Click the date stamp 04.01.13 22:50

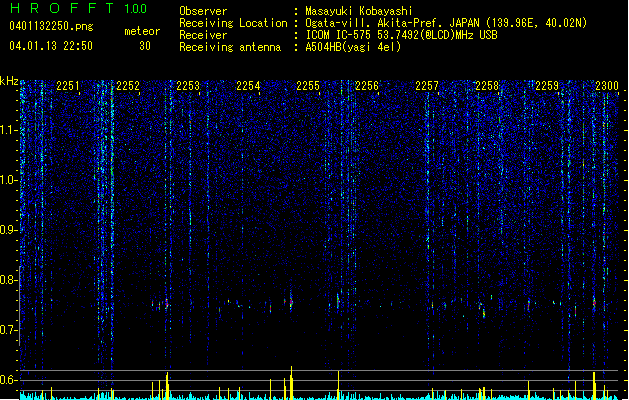click(51, 46)
